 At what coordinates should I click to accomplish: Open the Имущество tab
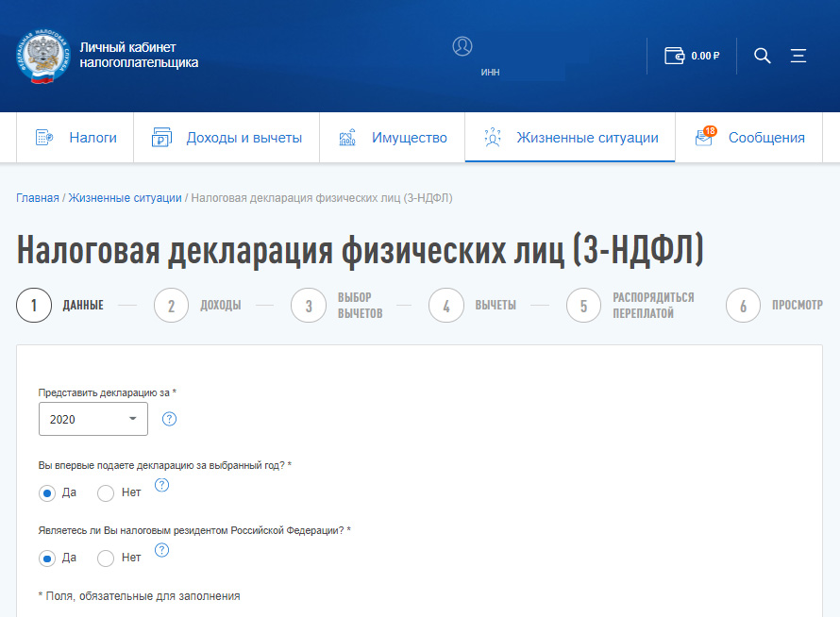[392, 138]
